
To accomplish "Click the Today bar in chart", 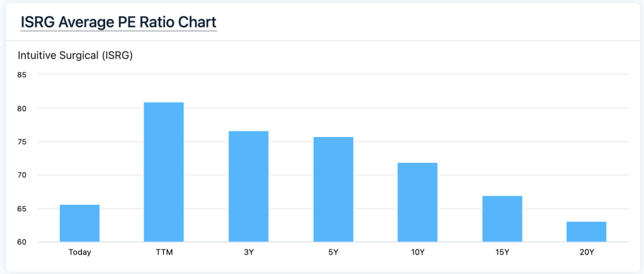I will click(80, 223).
